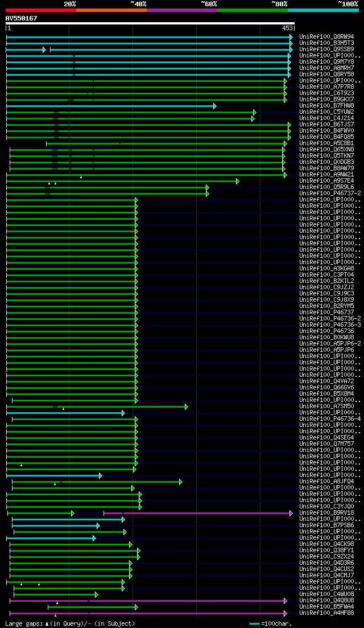Click the yellow gap marker under A8JFQ4 bar
Screen dimensions: 364x628
55,484
